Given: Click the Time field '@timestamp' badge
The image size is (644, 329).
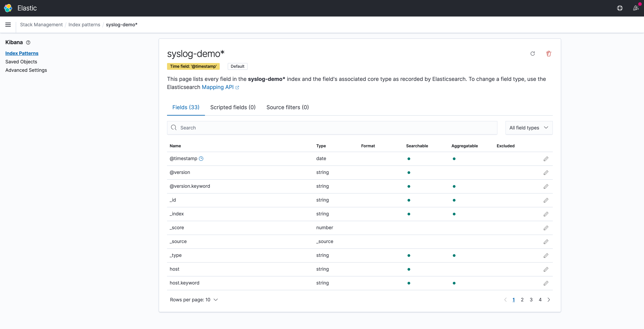Looking at the screenshot, I should (193, 66).
